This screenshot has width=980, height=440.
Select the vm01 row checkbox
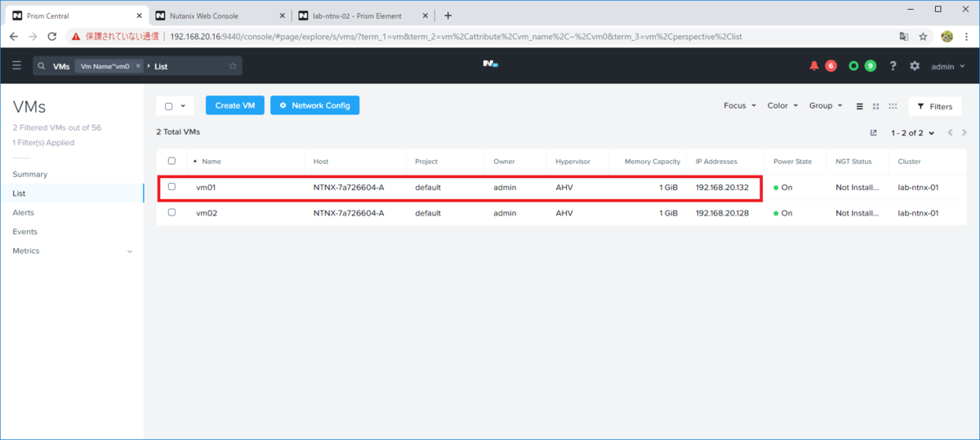point(171,187)
